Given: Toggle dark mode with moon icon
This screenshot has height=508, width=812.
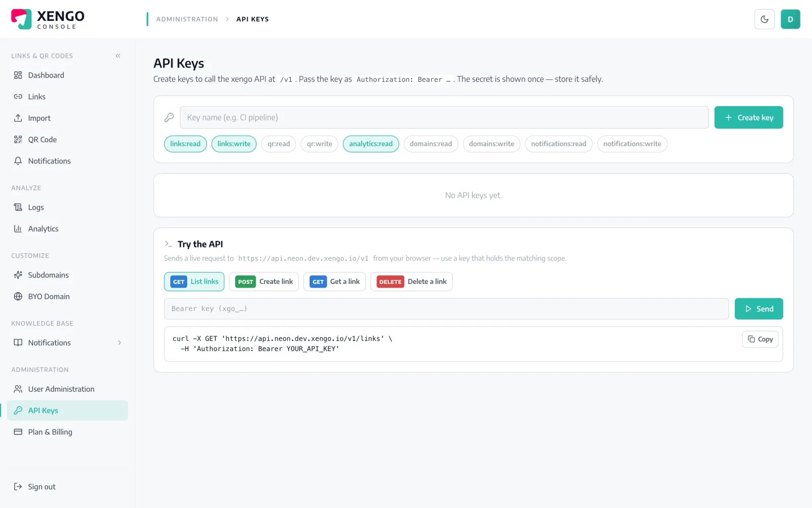Looking at the screenshot, I should coord(764,19).
